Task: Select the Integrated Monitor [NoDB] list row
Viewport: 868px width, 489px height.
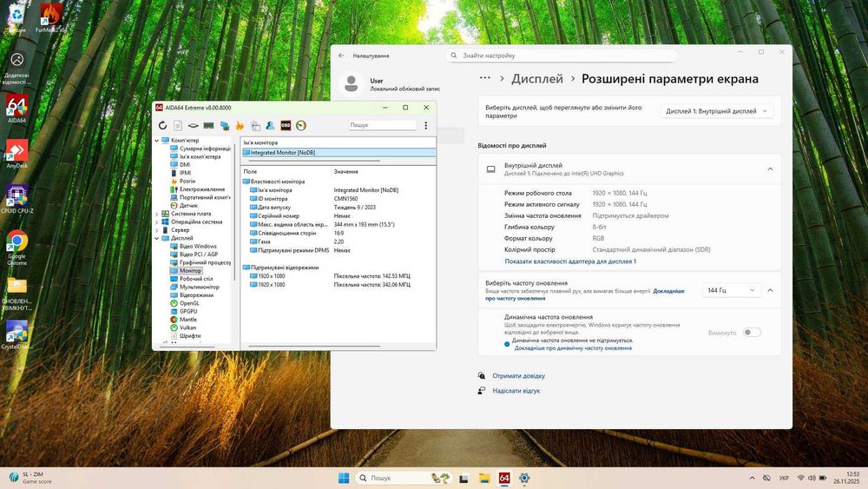Action: pyautogui.click(x=339, y=152)
